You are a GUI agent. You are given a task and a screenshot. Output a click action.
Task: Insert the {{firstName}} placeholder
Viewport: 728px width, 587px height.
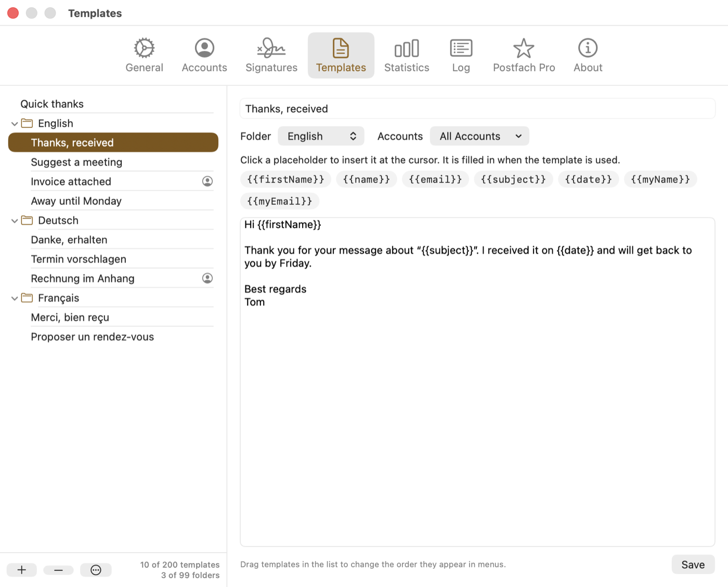click(285, 179)
